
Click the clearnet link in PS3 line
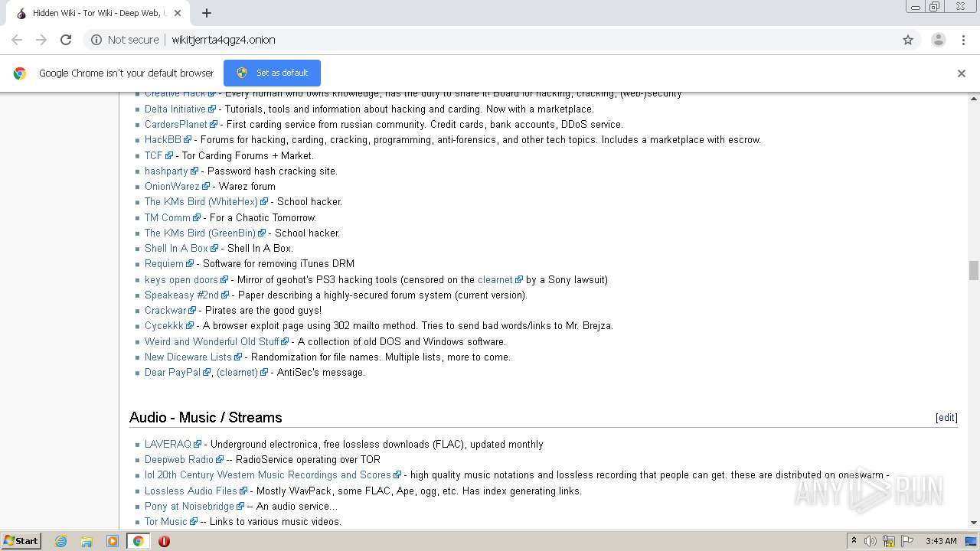click(495, 279)
